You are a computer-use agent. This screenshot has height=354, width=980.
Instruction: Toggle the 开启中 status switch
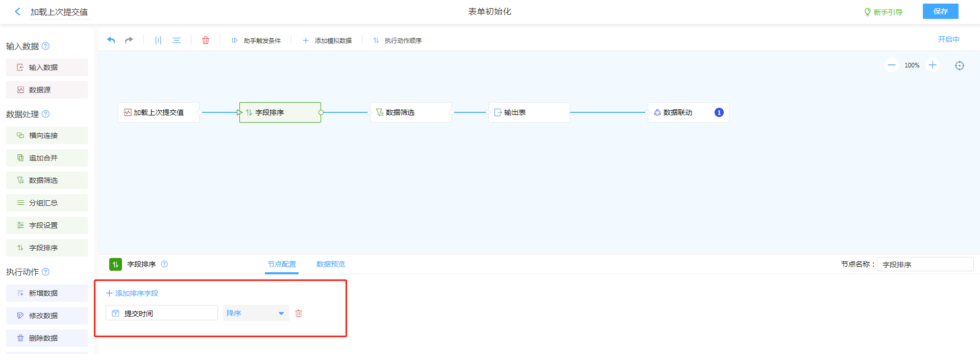948,39
